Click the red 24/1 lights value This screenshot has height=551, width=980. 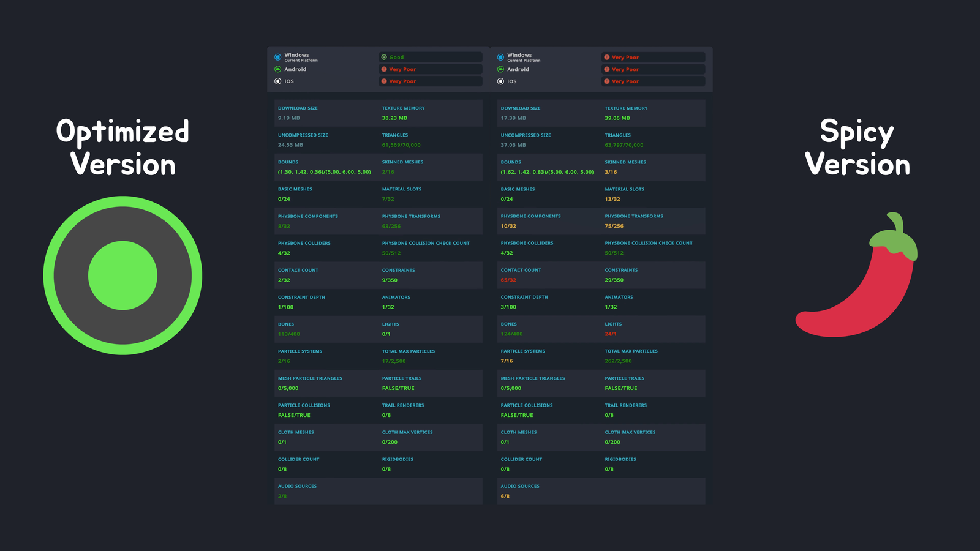tap(611, 334)
